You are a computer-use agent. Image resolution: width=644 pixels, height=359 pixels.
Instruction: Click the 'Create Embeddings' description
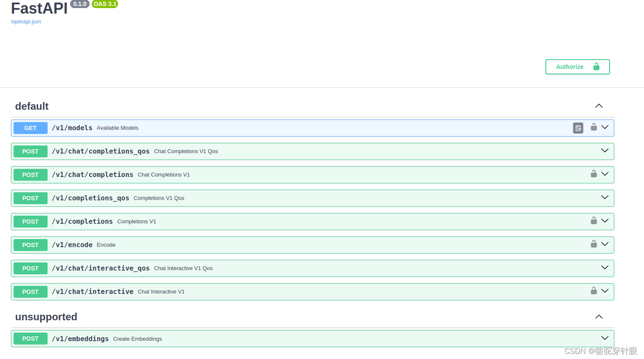[x=138, y=339]
